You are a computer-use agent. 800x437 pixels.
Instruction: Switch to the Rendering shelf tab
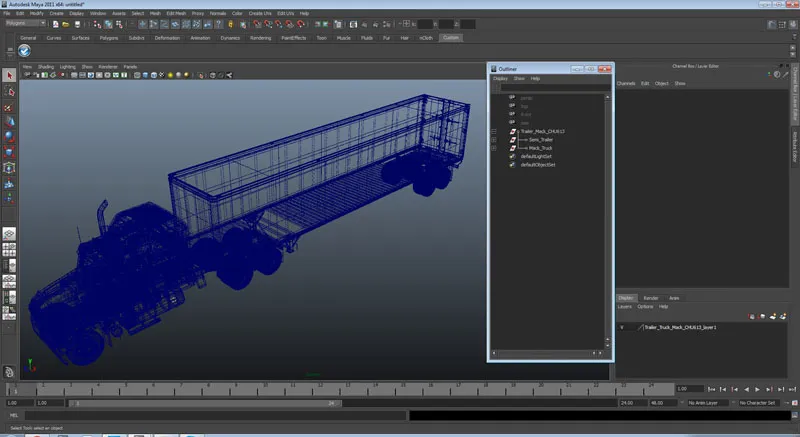pos(260,38)
